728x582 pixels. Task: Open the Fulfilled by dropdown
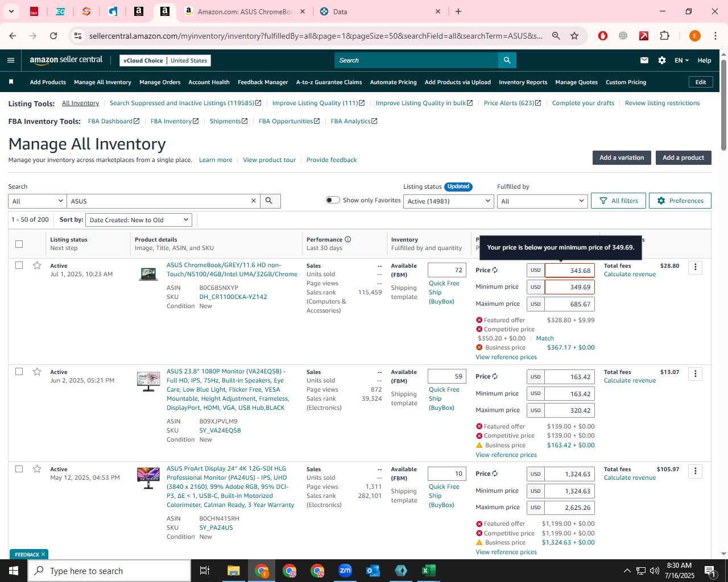(541, 201)
